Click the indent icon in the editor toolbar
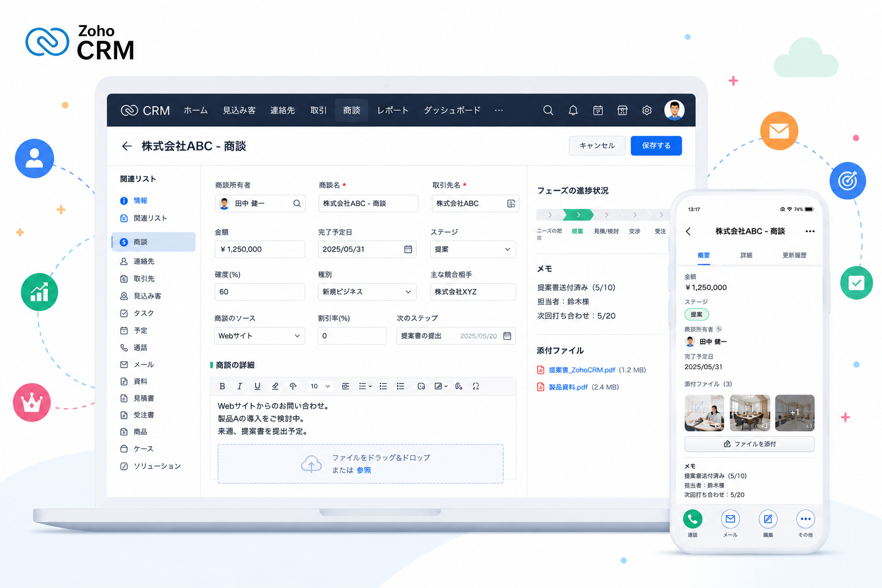Screen dimensions: 882x588 [x=346, y=386]
